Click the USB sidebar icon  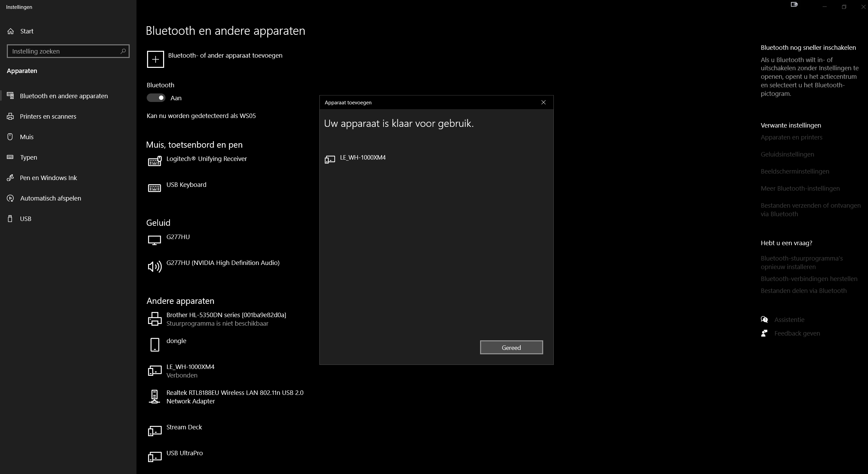(10, 219)
